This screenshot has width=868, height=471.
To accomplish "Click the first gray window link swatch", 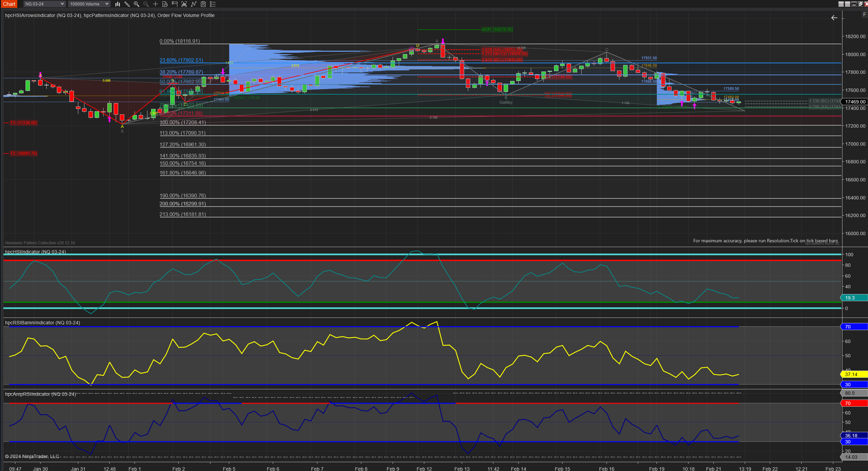I will coord(841,4).
